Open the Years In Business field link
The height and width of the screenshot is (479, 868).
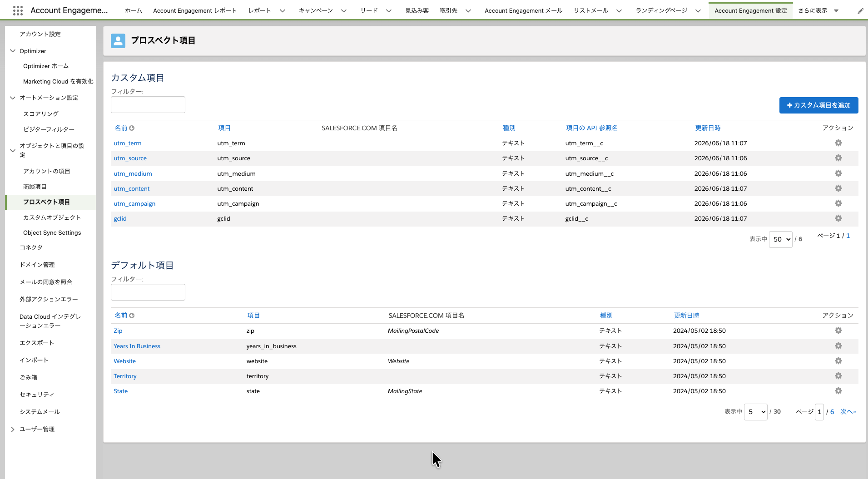tap(137, 346)
